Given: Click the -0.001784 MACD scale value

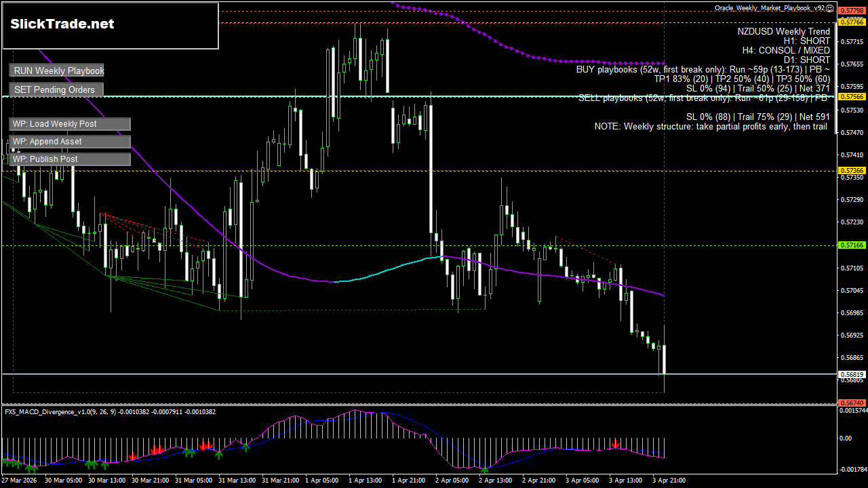Looking at the screenshot, I should click(x=853, y=469).
